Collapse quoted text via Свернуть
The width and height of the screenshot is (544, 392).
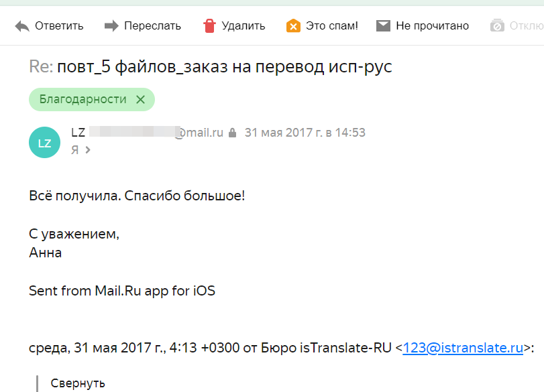click(x=78, y=383)
